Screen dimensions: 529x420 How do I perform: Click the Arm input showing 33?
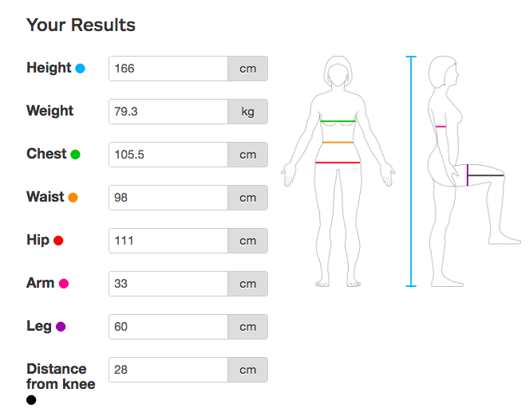pyautogui.click(x=168, y=284)
